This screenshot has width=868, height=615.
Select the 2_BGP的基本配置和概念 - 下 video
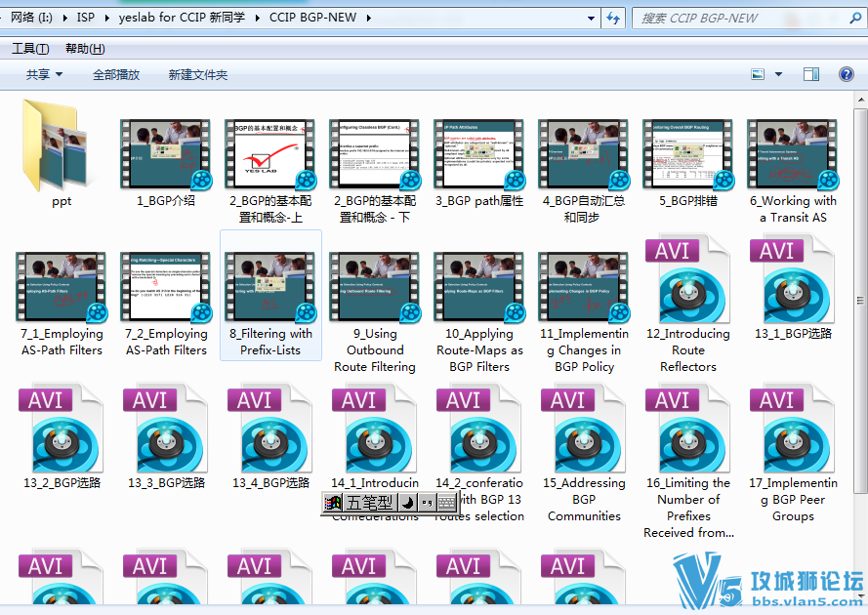point(375,169)
